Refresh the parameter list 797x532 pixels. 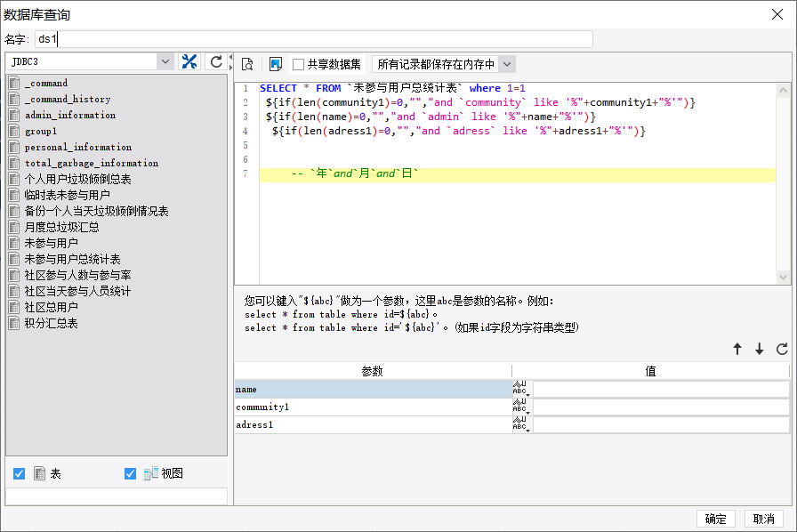click(782, 350)
